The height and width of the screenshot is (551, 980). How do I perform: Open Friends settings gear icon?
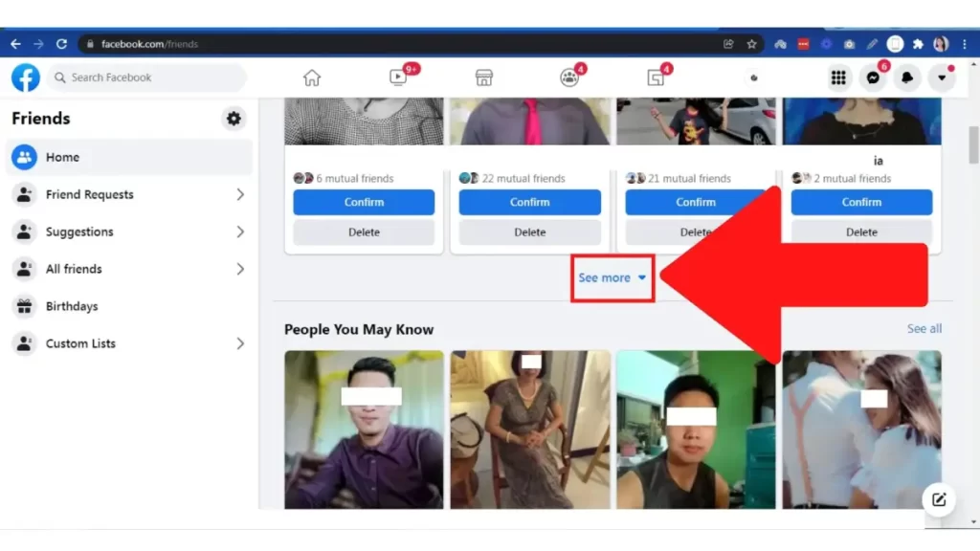234,119
